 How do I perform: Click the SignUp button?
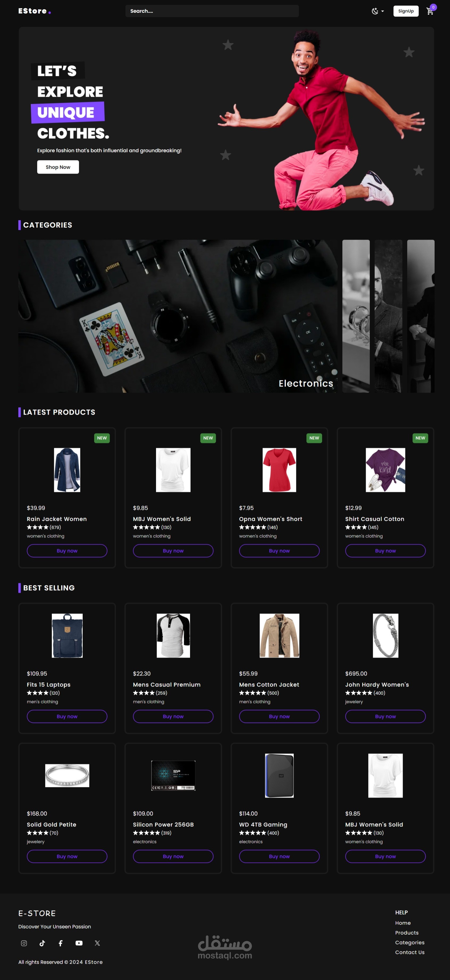tap(406, 11)
